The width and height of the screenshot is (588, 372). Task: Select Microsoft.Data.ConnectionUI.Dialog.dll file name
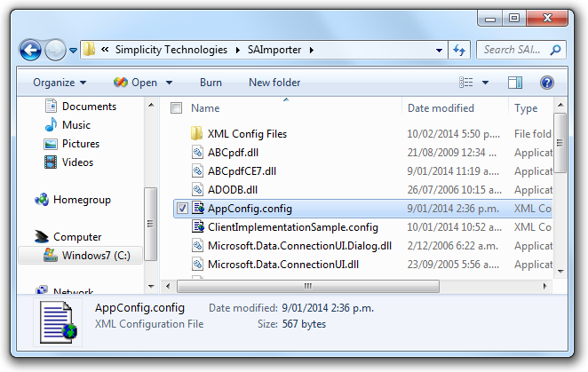[x=299, y=246]
